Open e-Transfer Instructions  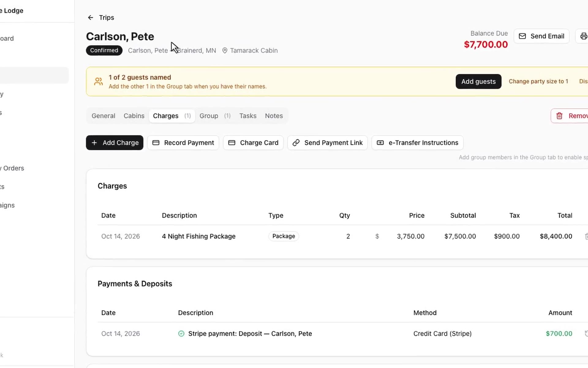tap(417, 143)
